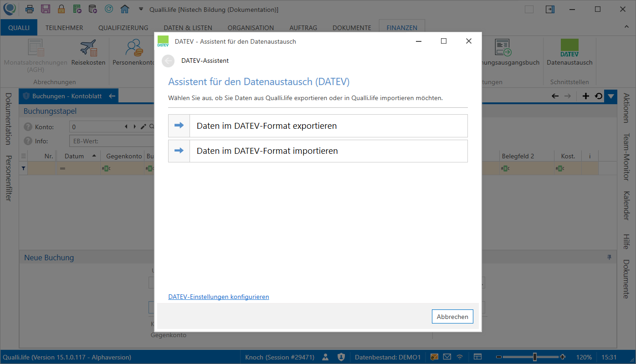Open the Dokumentation side panel
636x364 pixels.
8,119
